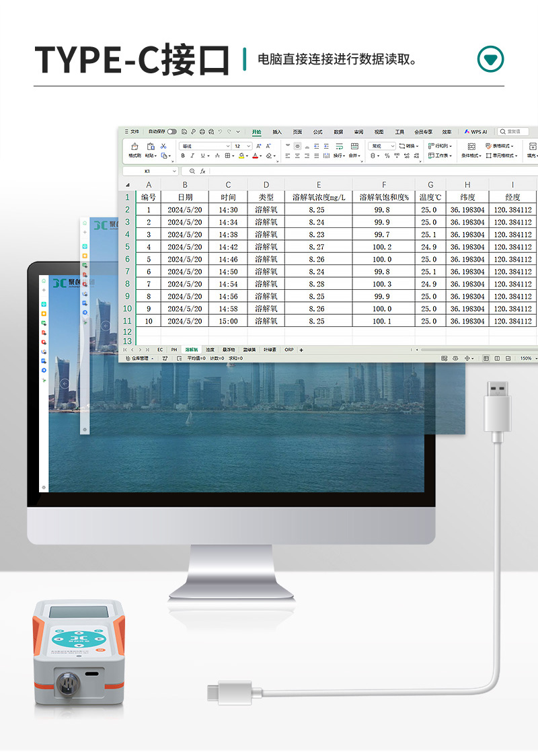Switch to the PH sheet tab
Screen dimensions: 538x756
tap(174, 350)
